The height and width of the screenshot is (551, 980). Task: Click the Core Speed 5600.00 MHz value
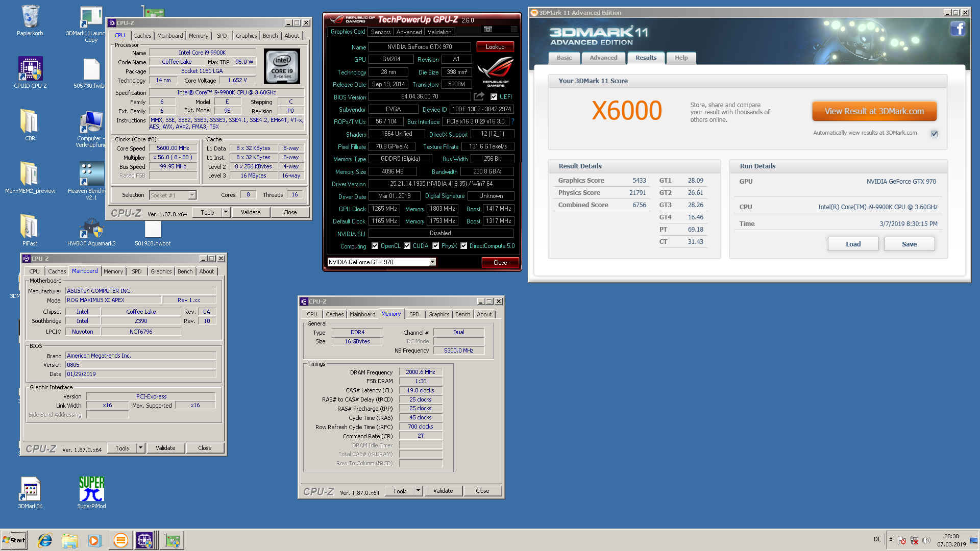click(173, 148)
